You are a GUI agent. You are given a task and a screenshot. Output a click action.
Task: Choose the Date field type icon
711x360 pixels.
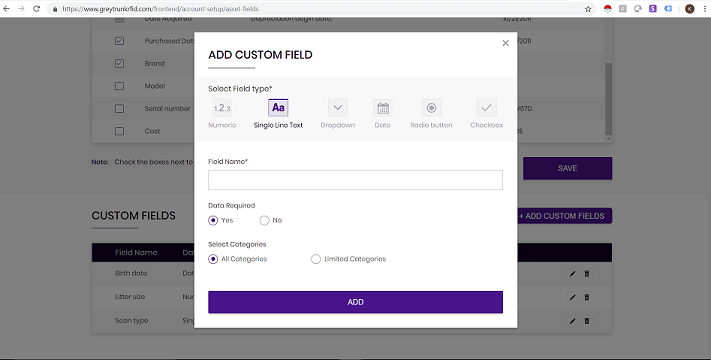point(383,108)
